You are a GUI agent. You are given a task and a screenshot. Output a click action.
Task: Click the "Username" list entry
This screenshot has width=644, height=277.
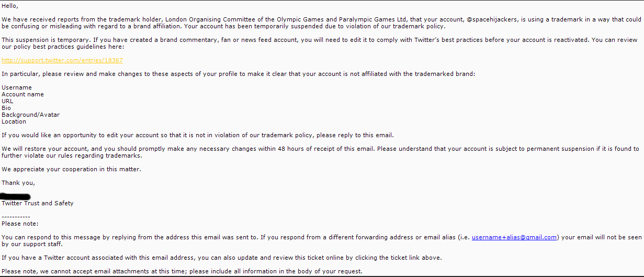tap(17, 87)
